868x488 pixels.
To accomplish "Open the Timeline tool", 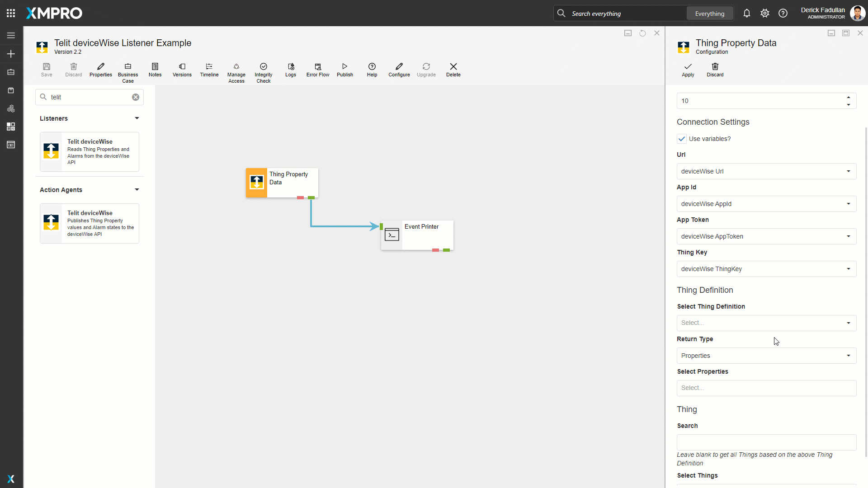I will [x=209, y=70].
